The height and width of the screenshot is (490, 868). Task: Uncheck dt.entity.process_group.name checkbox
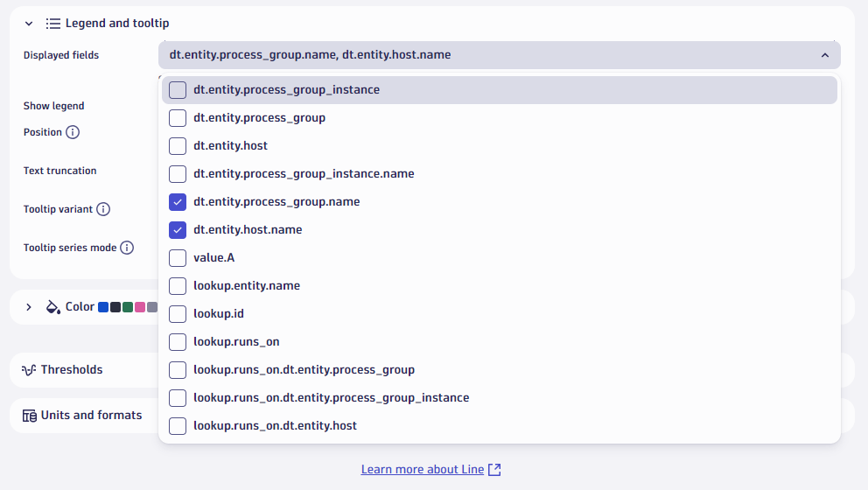tap(178, 202)
